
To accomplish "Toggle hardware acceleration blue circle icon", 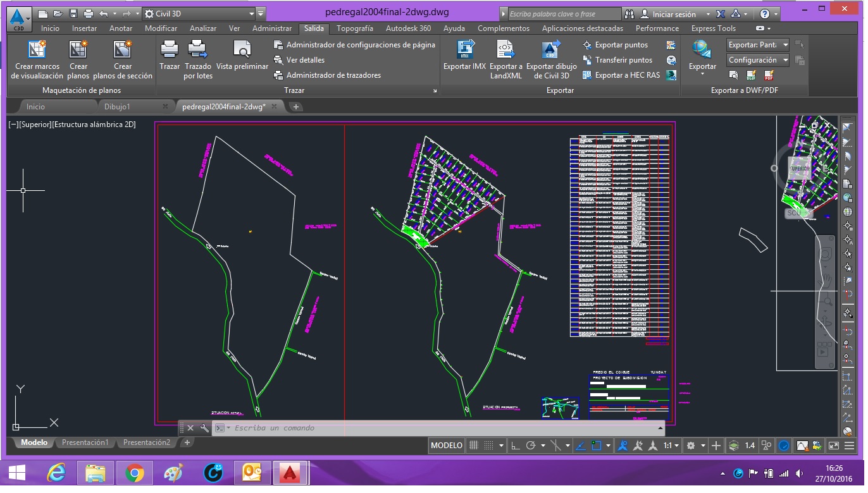I will point(784,446).
